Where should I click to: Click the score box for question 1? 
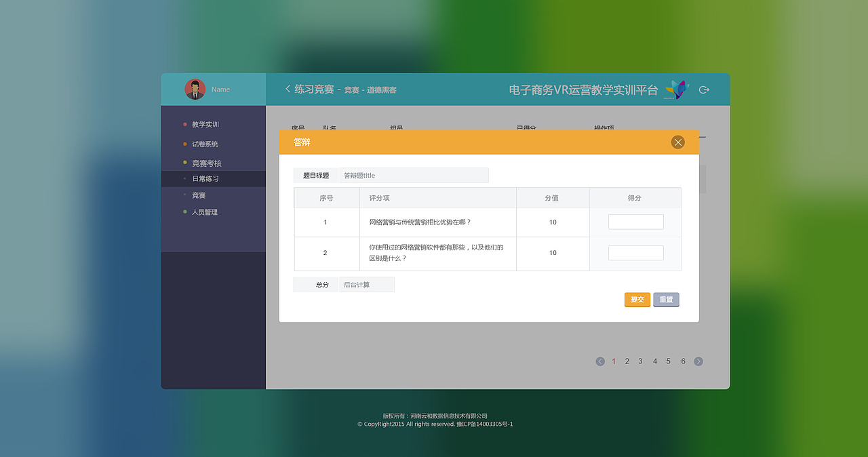635,222
